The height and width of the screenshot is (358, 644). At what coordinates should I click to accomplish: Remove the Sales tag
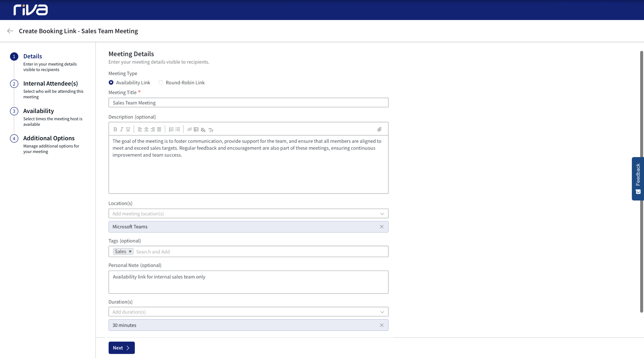pyautogui.click(x=130, y=251)
